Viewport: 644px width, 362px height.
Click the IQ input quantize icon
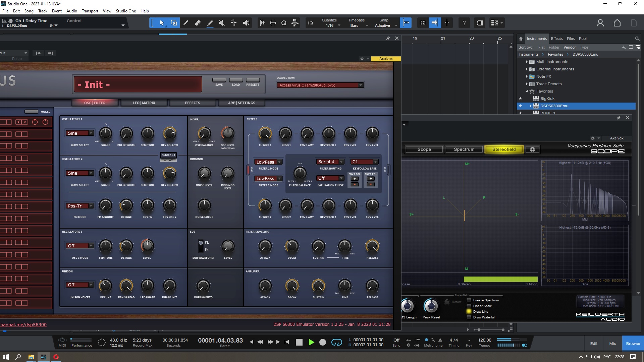[x=311, y=23]
